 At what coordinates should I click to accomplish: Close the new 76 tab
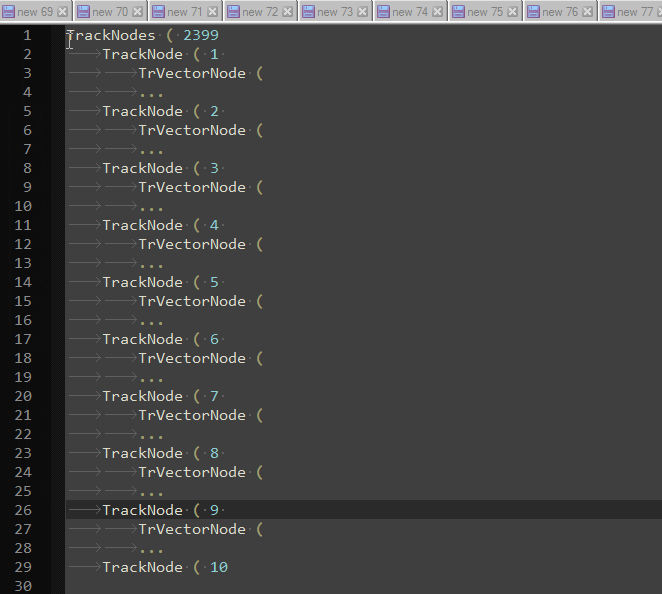[588, 12]
